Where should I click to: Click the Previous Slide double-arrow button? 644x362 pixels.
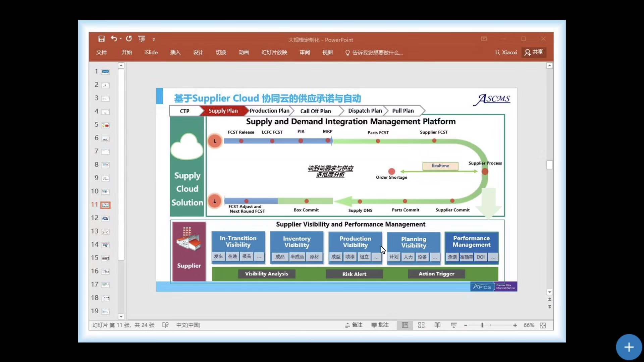click(x=549, y=299)
